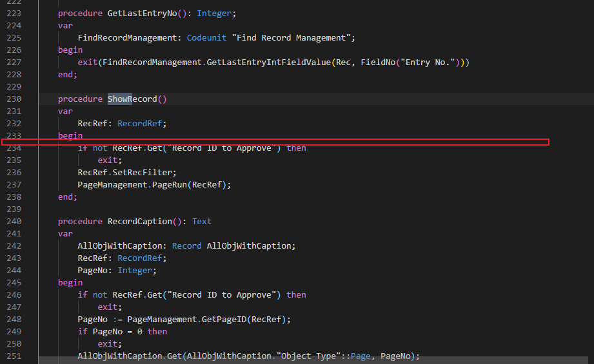
Task: Click the 0 literal on line 249
Action: click(x=140, y=332)
